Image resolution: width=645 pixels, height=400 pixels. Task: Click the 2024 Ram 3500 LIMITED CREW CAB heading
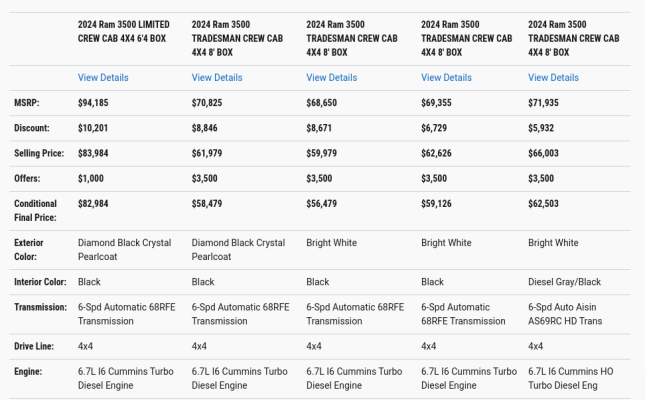[x=123, y=31]
